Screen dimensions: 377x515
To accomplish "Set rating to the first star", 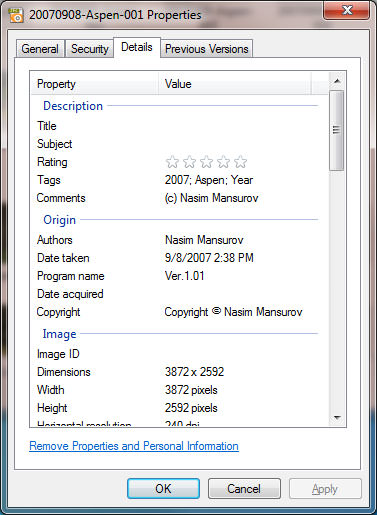I will 172,162.
